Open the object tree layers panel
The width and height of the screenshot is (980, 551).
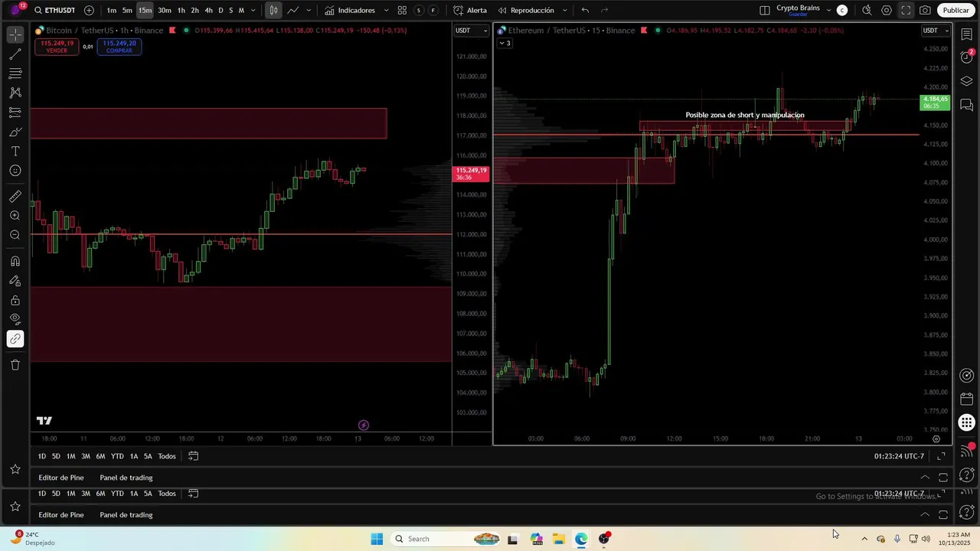[x=967, y=81]
